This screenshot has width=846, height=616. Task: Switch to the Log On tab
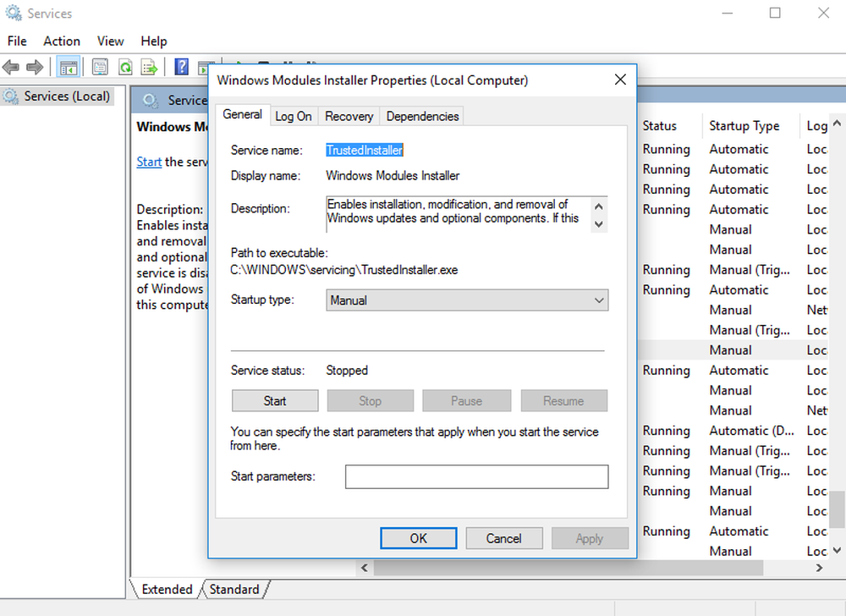pos(294,116)
